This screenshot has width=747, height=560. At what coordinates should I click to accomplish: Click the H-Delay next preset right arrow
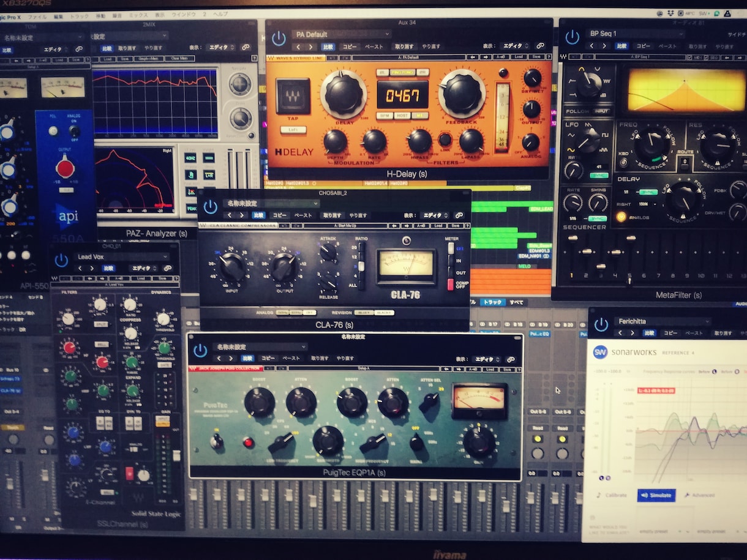312,47
